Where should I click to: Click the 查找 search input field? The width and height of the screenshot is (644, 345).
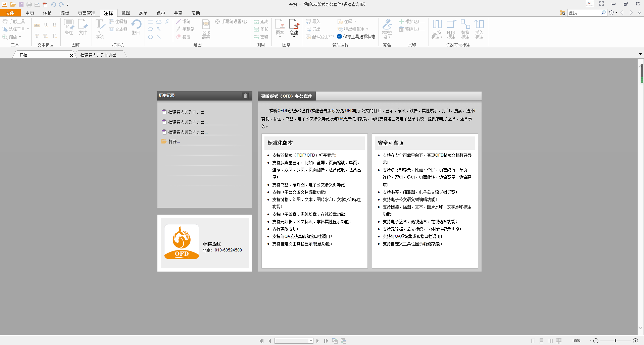(584, 13)
